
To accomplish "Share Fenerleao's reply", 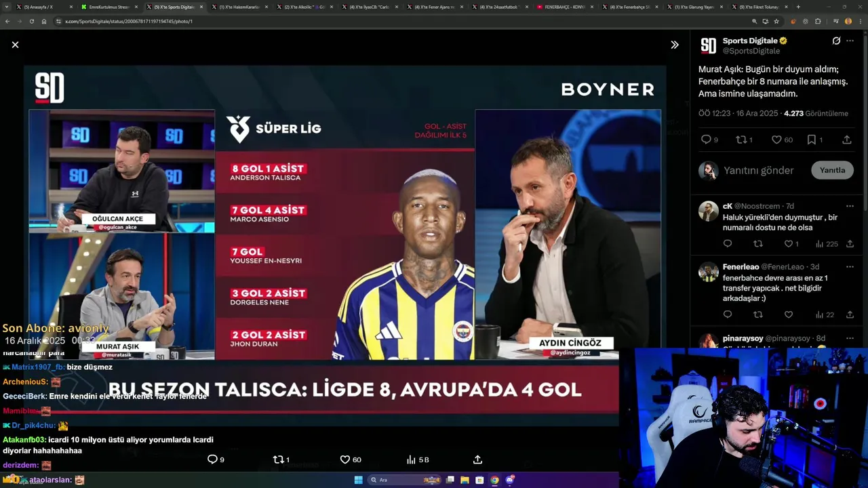I will 850,314.
